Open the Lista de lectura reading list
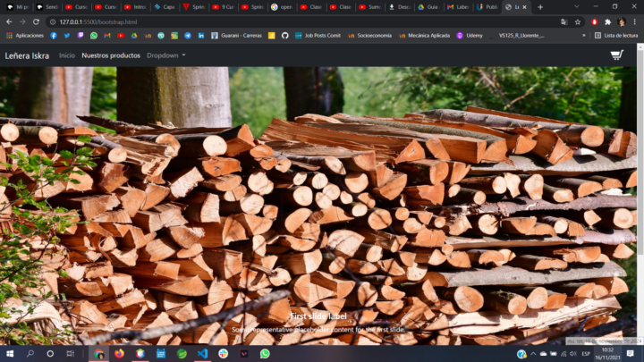This screenshot has height=362, width=644. (x=615, y=36)
